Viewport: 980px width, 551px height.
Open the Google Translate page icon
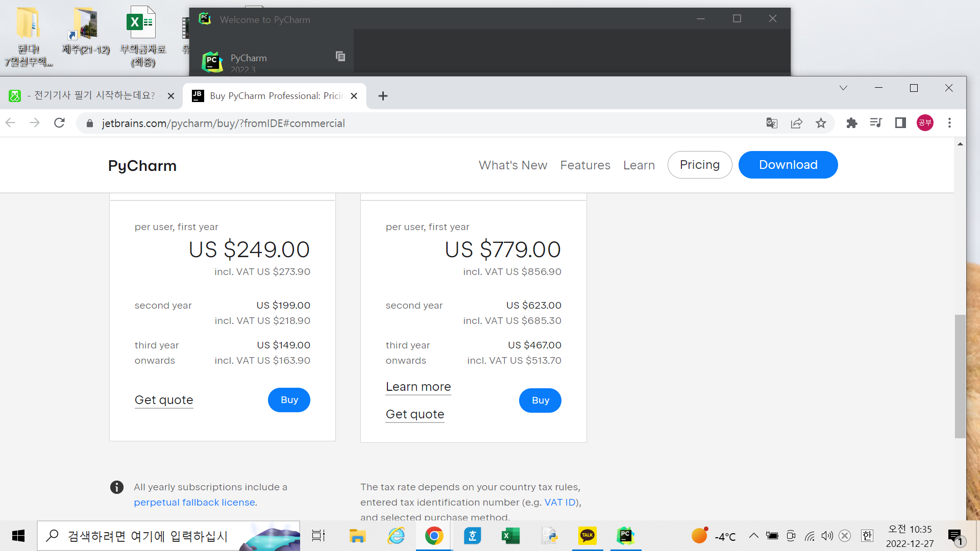(x=772, y=123)
